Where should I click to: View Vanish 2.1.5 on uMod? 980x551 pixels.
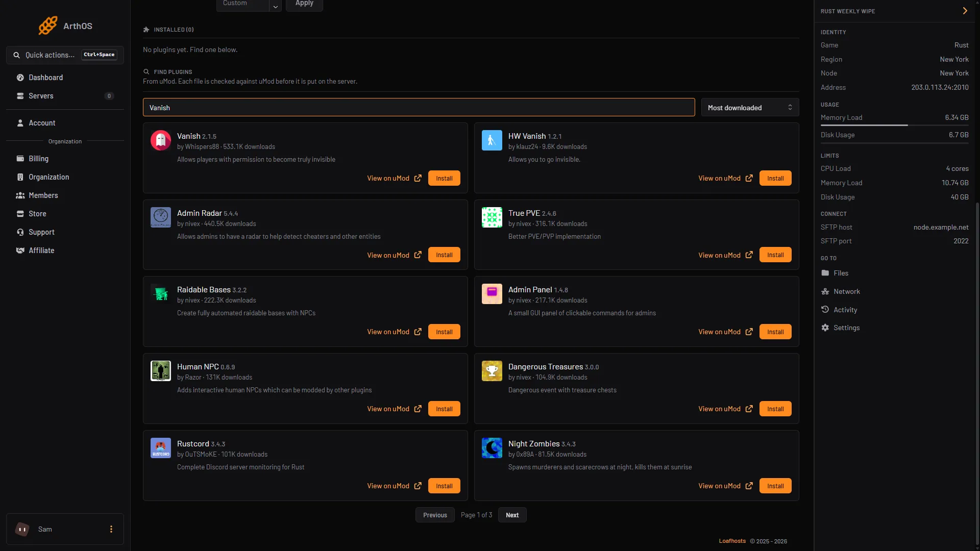[x=394, y=178]
